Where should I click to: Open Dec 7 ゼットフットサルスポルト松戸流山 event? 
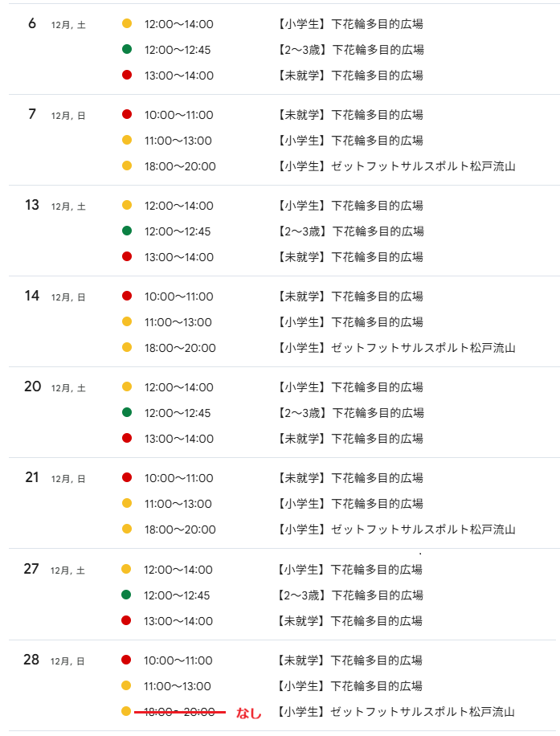(x=396, y=166)
